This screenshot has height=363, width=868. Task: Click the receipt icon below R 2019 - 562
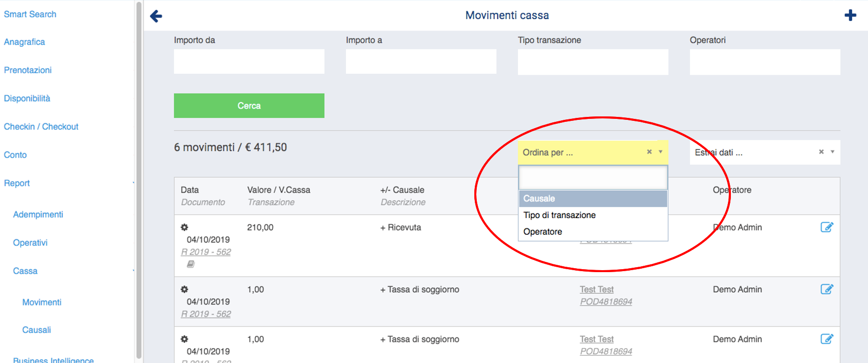coord(191,264)
